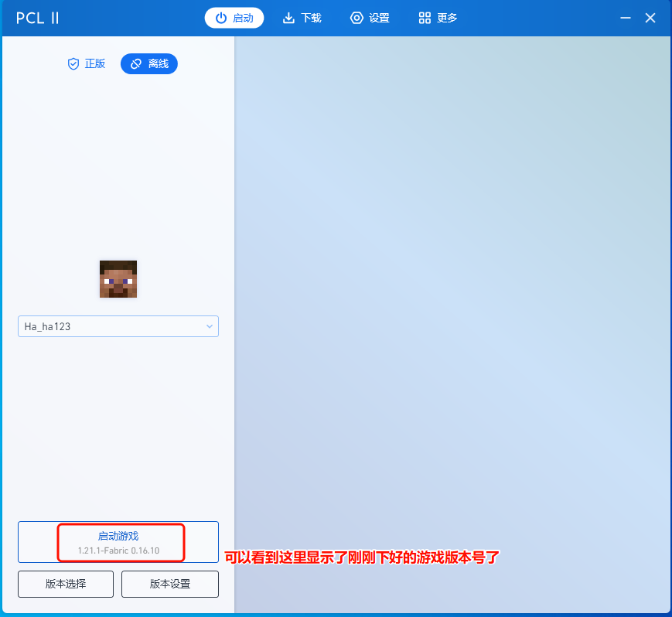Click the hexagon gear icon beside 设置

coord(356,18)
